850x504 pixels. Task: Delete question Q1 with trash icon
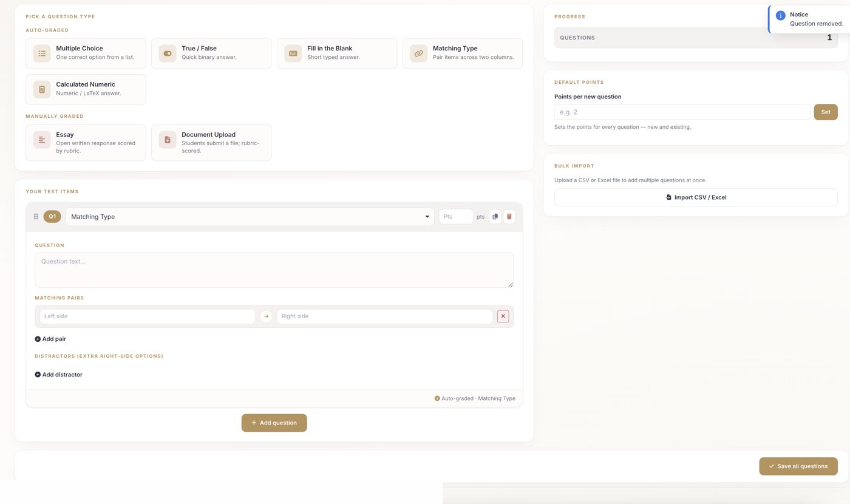coord(509,217)
